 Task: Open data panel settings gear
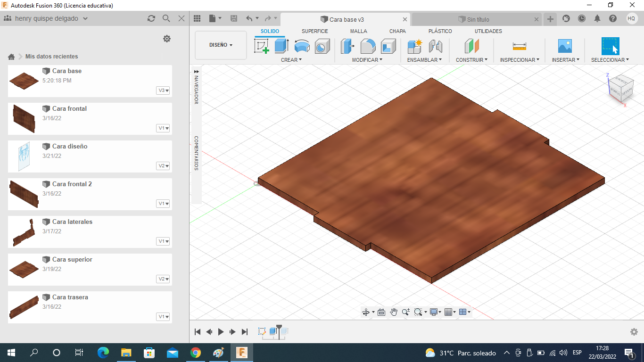pyautogui.click(x=167, y=39)
